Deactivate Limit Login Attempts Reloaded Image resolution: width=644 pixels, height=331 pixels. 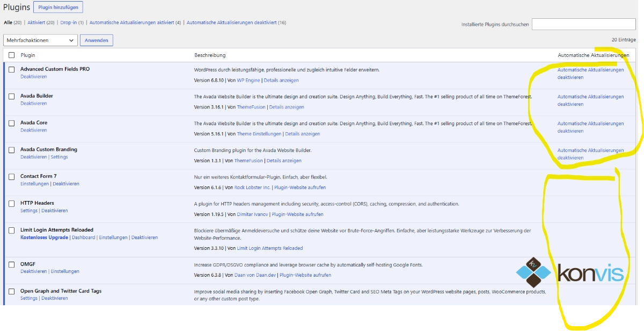[x=145, y=238]
